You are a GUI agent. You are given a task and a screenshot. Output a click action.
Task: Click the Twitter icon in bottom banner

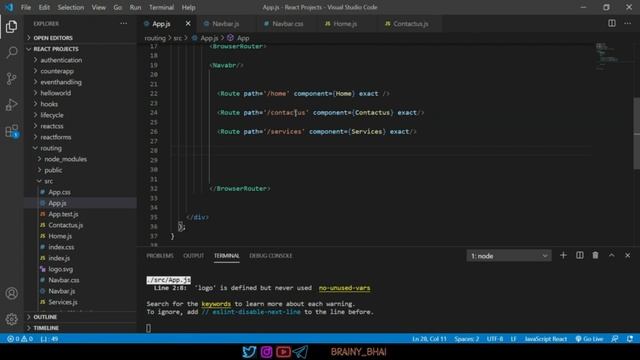(249, 351)
